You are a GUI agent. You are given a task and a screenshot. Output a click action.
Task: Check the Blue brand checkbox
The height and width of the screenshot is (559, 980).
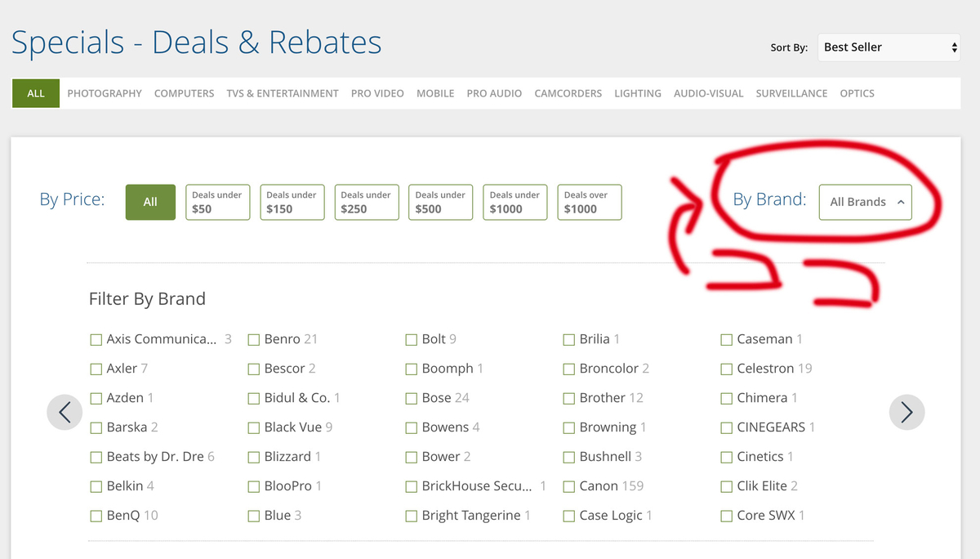pos(254,516)
